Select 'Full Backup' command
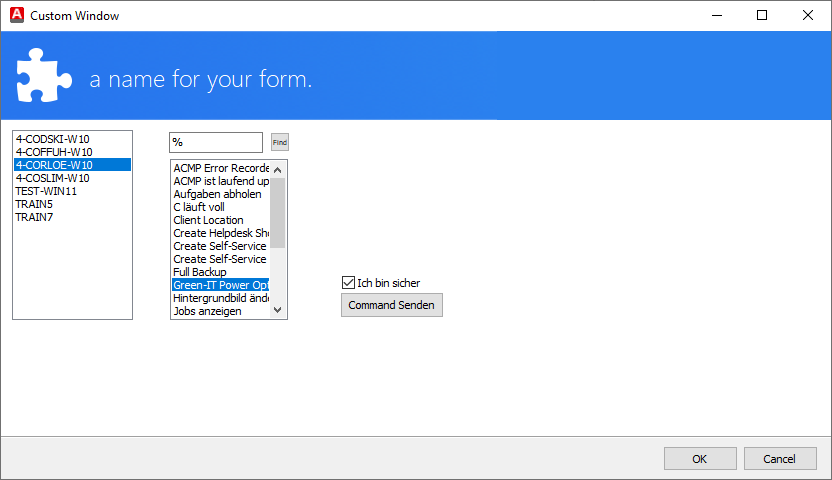The height and width of the screenshot is (480, 832). pos(221,272)
